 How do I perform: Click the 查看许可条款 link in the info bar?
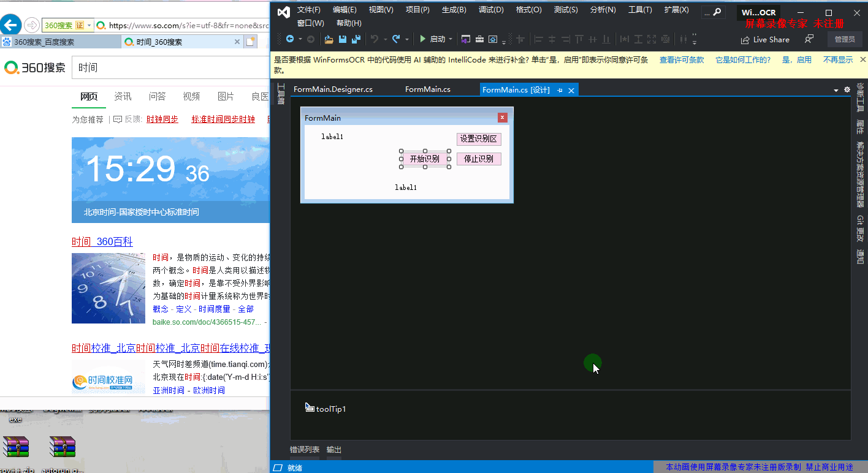pyautogui.click(x=682, y=60)
